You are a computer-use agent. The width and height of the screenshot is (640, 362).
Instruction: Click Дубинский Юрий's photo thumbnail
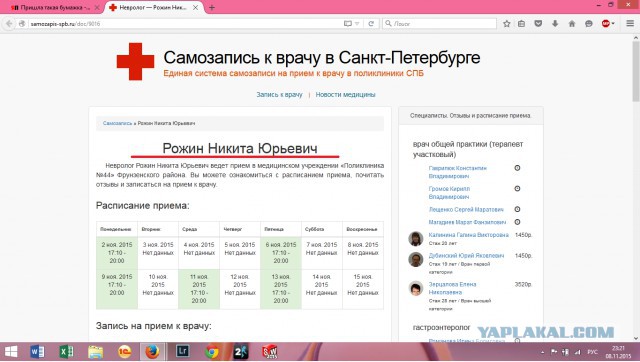(416, 259)
